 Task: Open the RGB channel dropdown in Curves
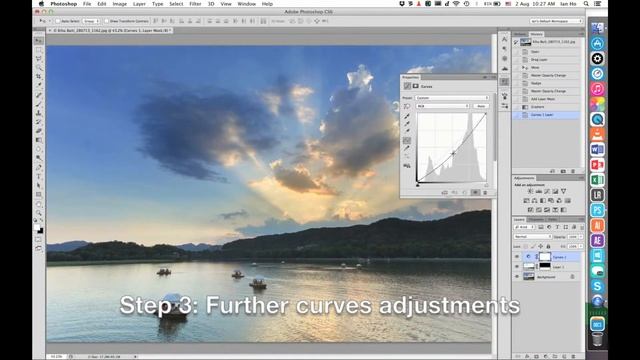tap(442, 106)
